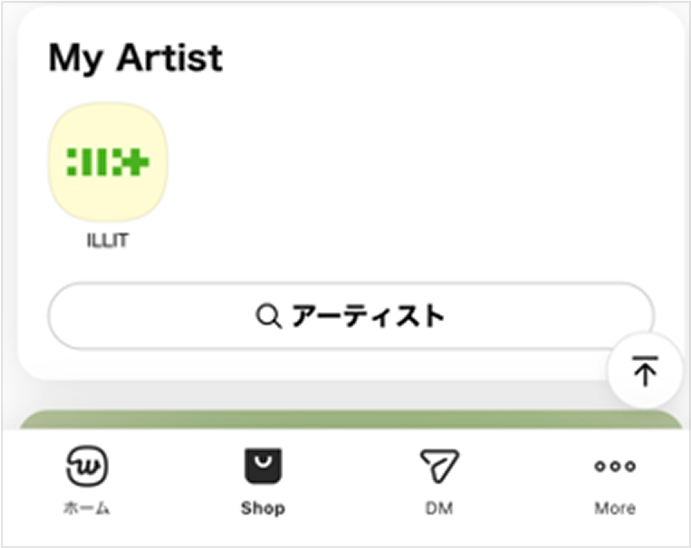Tap the magnifier icon beside アーティスト

point(268,316)
